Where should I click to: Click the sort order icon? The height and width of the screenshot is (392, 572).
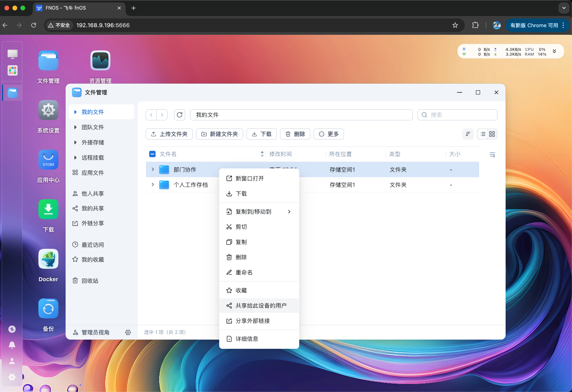point(468,134)
